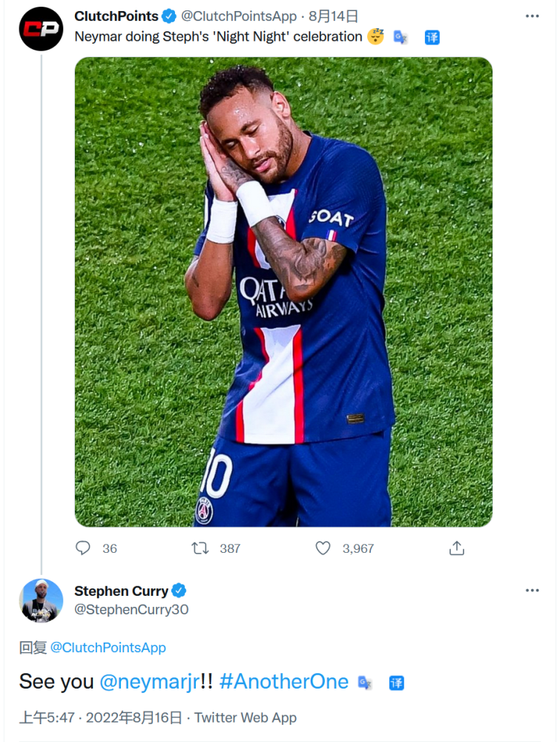The height and width of the screenshot is (742, 560).
Task: Click Google Translate icon beside #AnotherOne
Action: (365, 683)
